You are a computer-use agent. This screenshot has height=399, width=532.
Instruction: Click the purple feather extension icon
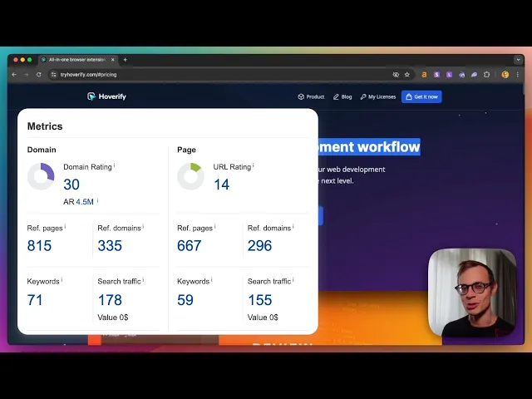point(474,75)
